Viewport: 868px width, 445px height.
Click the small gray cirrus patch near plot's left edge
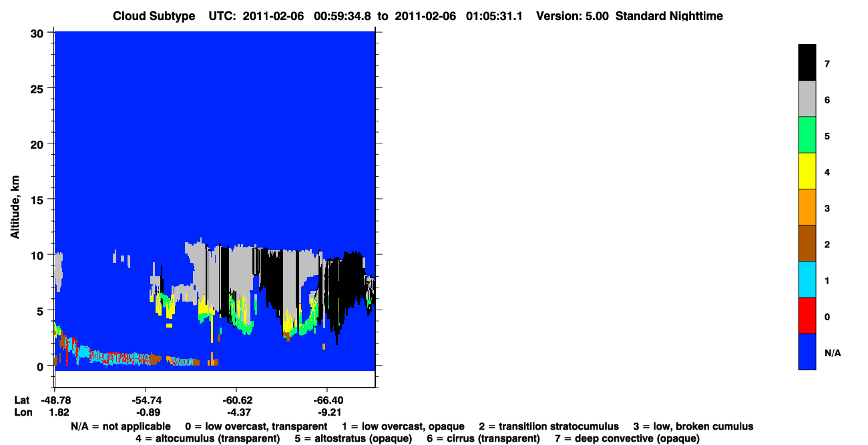coord(59,272)
